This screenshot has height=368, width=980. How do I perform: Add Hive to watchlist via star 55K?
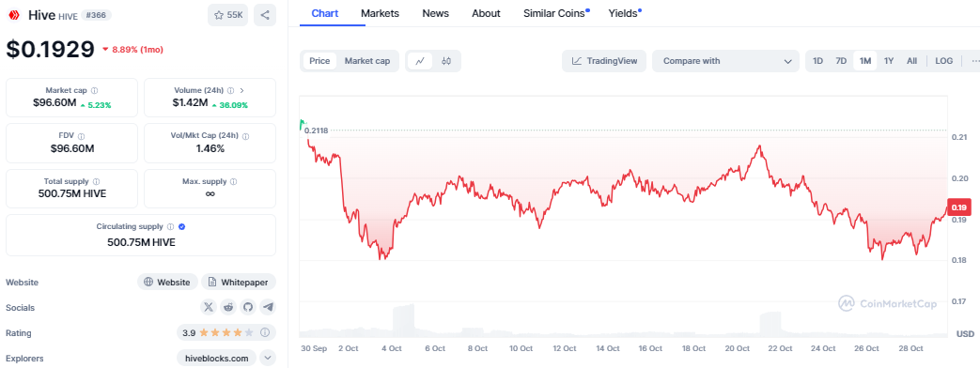coord(228,15)
